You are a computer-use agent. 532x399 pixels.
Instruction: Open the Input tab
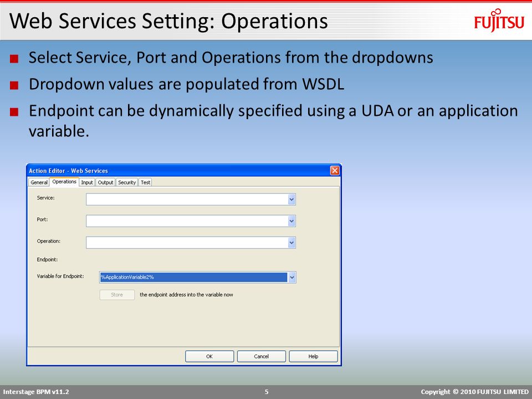click(87, 182)
